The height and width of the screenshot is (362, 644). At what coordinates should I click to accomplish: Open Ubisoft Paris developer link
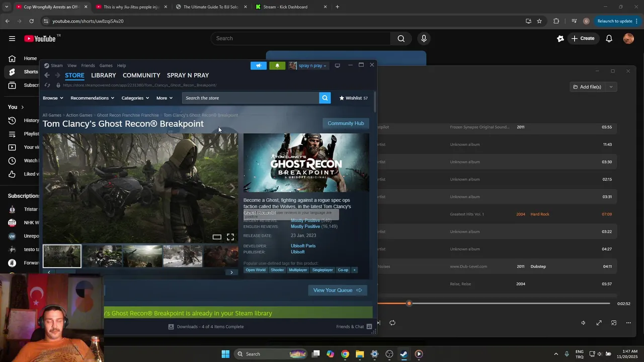click(303, 246)
